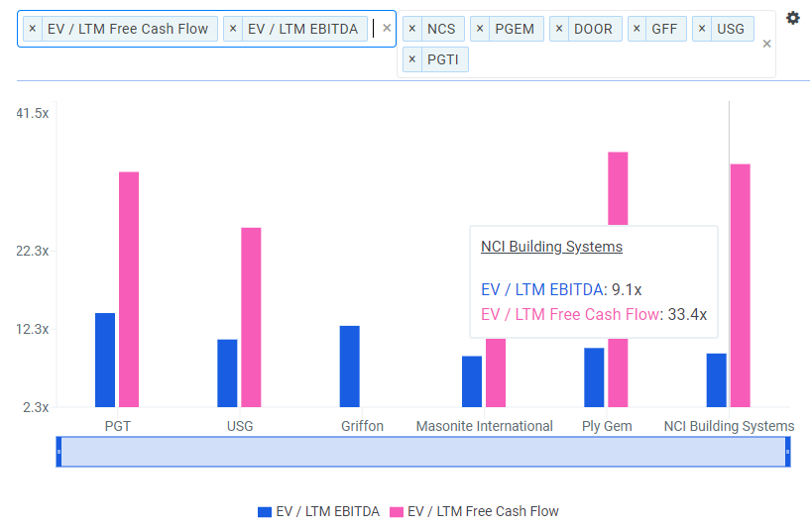
Task: Open chart settings gear icon
Action: 792,18
